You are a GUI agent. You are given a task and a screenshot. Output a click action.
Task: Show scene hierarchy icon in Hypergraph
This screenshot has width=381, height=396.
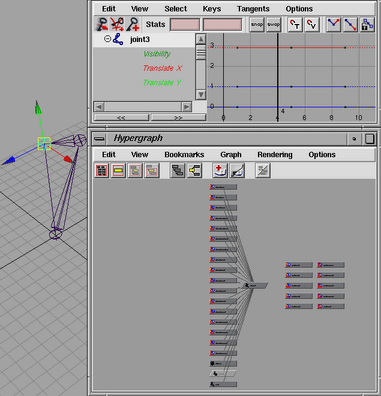point(177,171)
